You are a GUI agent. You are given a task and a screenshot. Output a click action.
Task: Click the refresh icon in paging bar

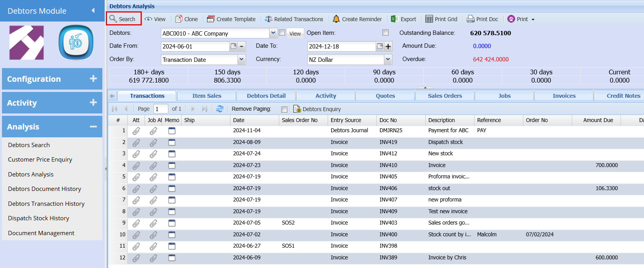coord(220,109)
